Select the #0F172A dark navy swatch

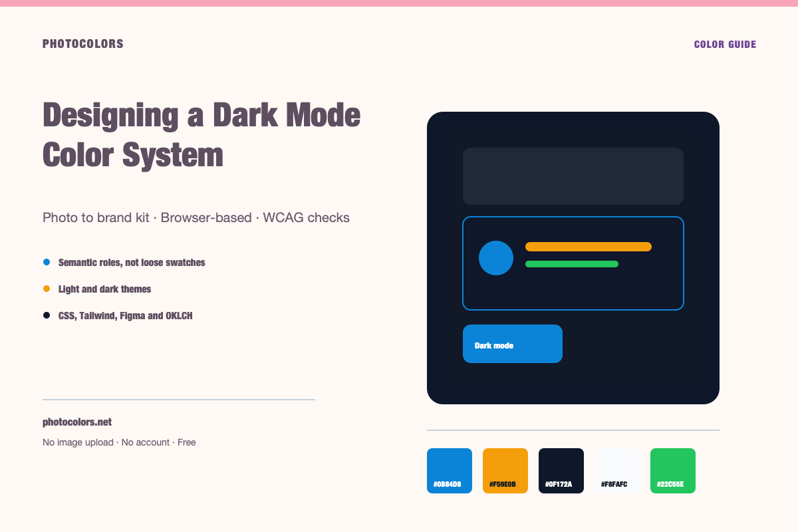click(561, 471)
